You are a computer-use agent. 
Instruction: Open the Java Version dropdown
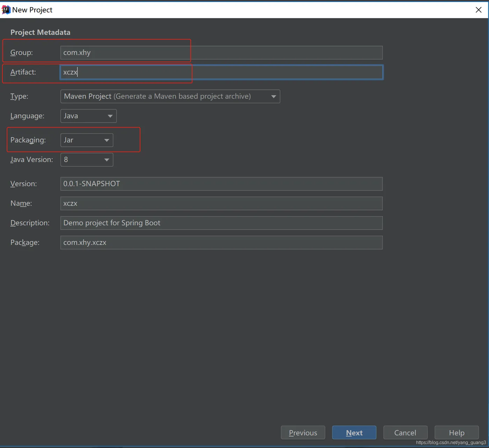coord(87,160)
